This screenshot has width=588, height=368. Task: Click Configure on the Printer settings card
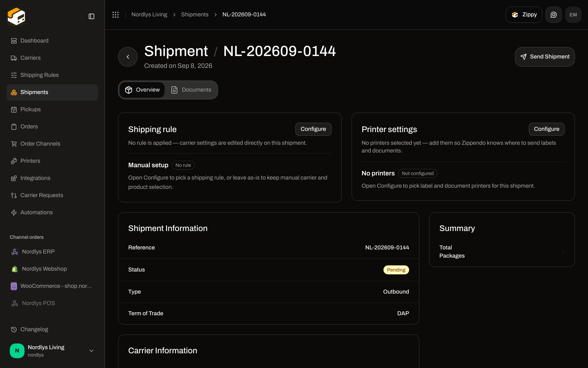pos(546,129)
